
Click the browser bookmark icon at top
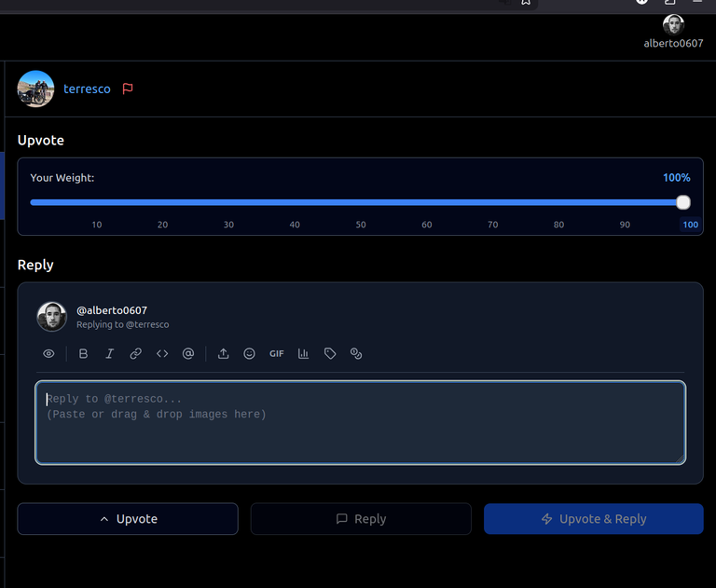526,2
